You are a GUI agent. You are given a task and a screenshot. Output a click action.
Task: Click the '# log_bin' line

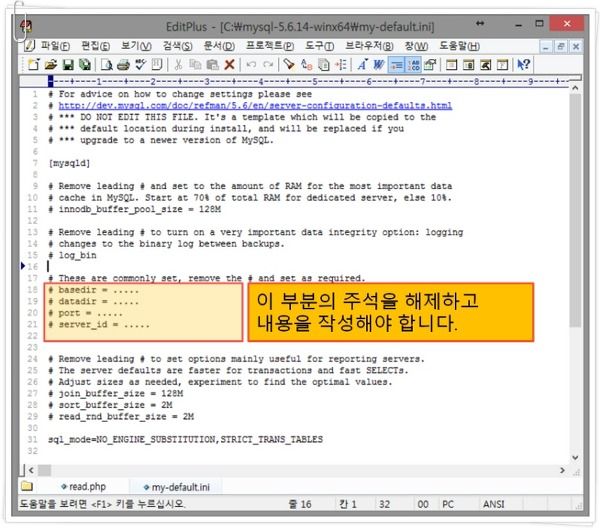72,255
